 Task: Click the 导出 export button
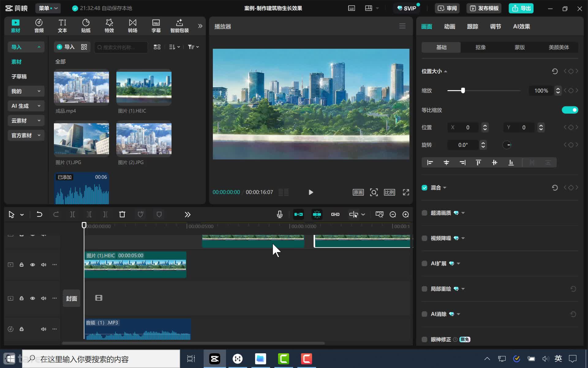tap(521, 8)
